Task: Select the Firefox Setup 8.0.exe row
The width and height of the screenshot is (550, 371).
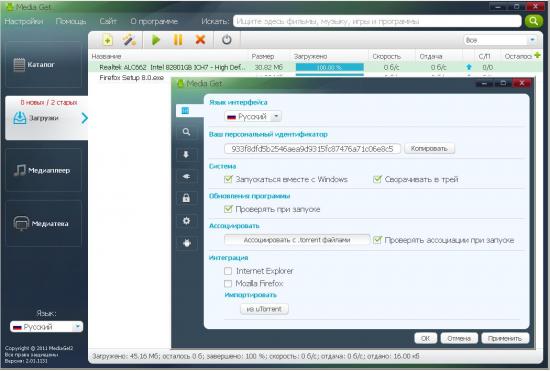Action: pyautogui.click(x=132, y=77)
